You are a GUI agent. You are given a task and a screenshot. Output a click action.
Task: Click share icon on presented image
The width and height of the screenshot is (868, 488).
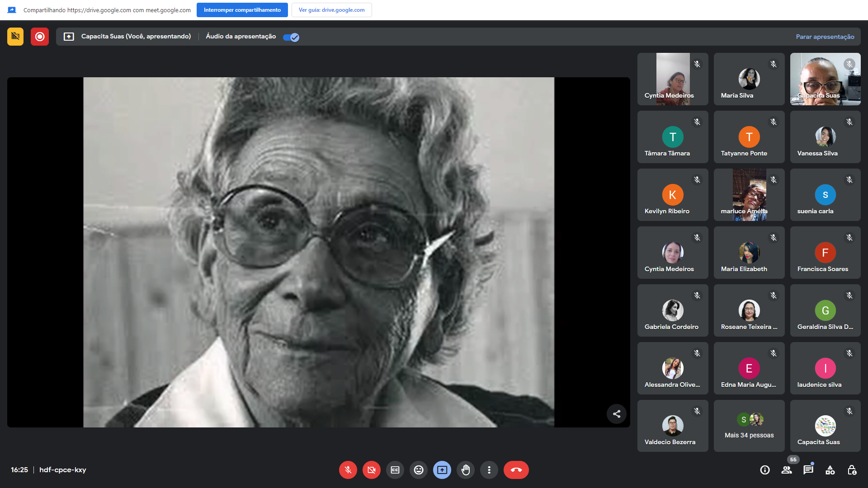(x=616, y=413)
